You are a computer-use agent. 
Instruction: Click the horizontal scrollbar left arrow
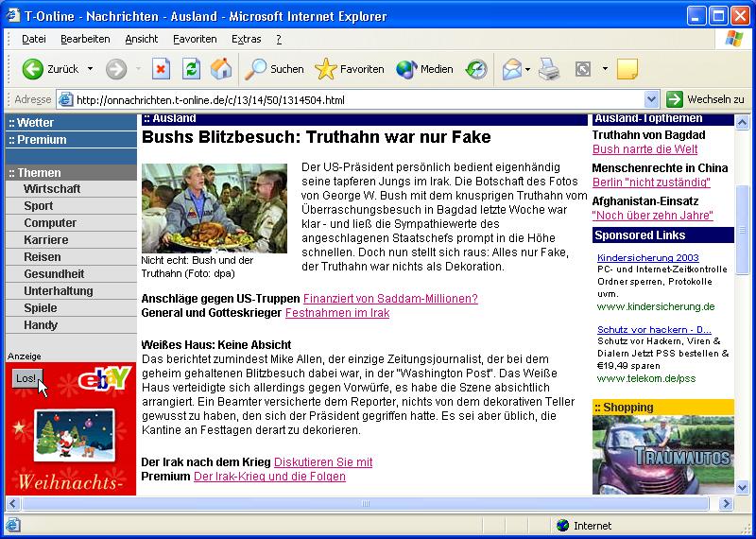(x=13, y=504)
